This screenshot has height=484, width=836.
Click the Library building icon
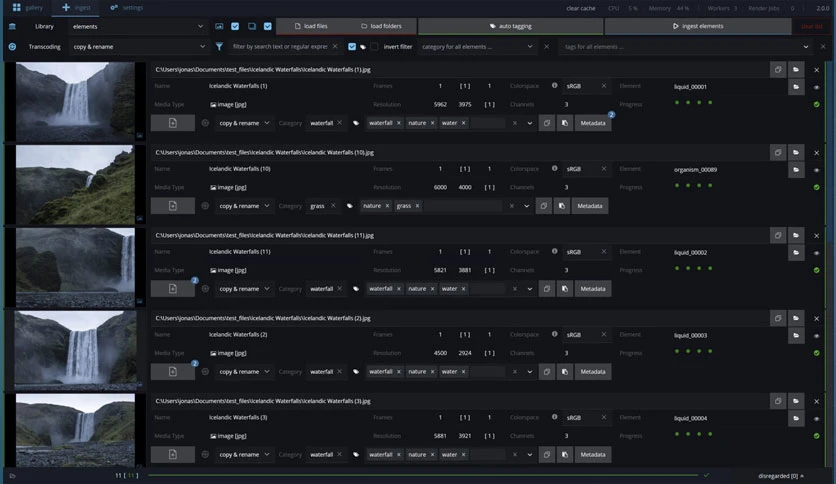(x=12, y=26)
